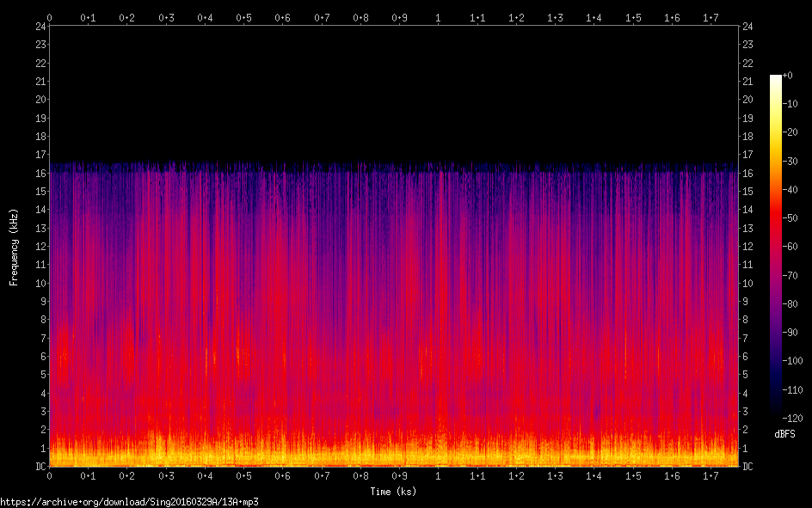Click "16" on the left frequency axis
Viewport: 812px width, 508px height.
[40, 174]
